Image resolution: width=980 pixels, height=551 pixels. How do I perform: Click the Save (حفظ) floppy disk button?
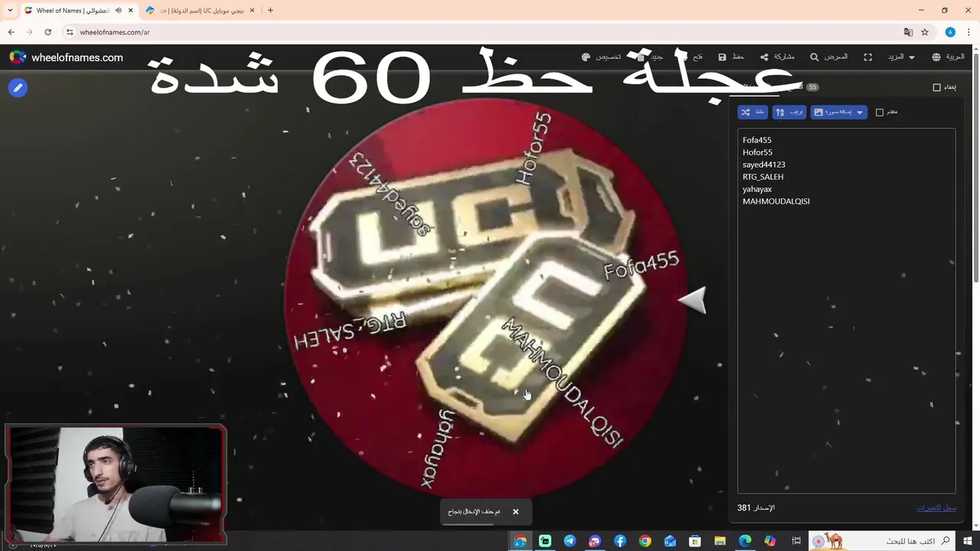coord(731,57)
